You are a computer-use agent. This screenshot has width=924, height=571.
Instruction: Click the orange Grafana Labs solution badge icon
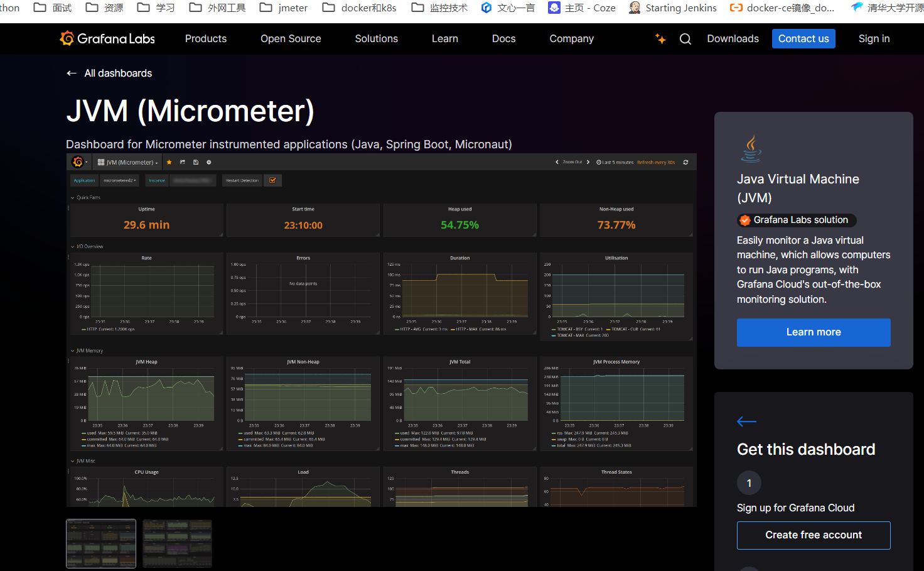click(x=745, y=220)
